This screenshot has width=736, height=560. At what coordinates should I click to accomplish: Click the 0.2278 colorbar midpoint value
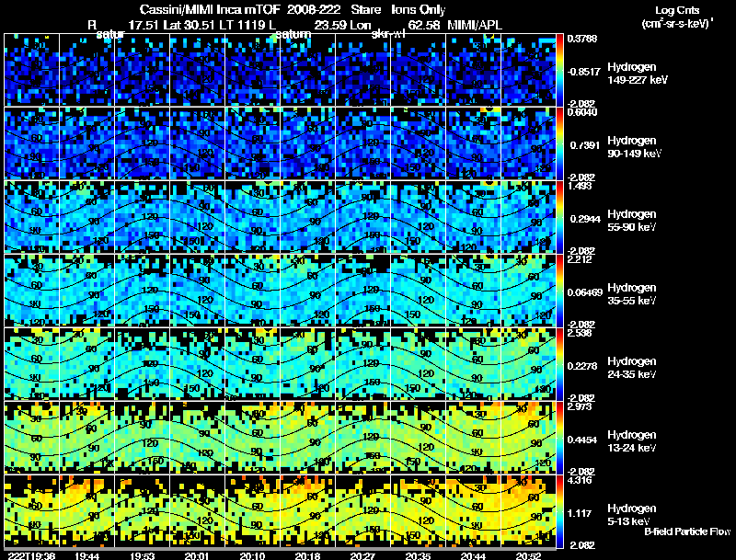(x=582, y=366)
